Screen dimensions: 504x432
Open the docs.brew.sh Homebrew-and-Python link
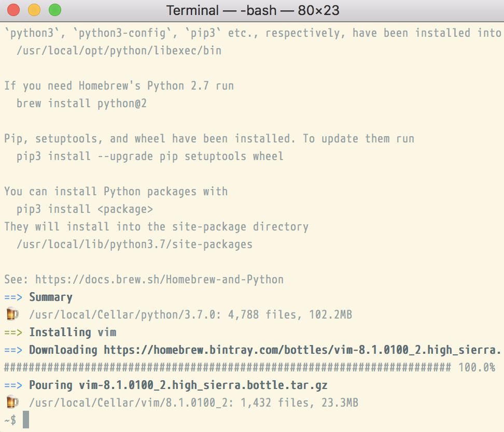(x=159, y=280)
